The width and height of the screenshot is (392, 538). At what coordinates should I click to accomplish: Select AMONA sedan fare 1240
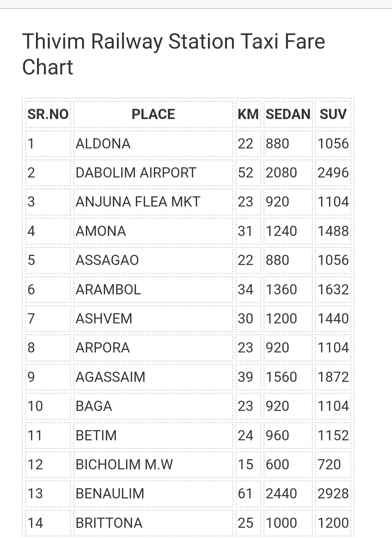(x=282, y=231)
